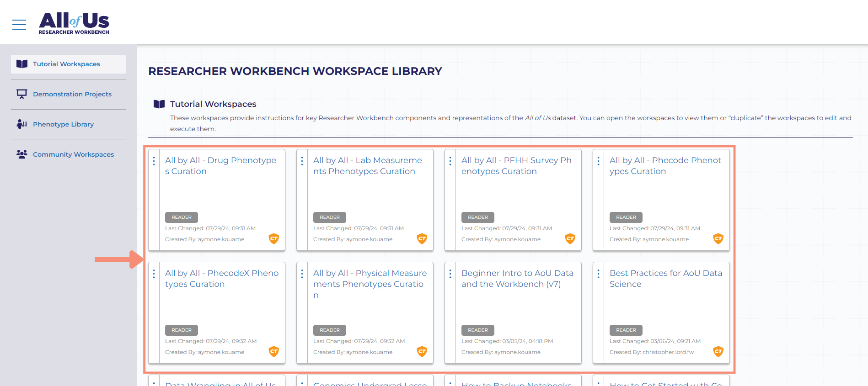Image resolution: width=868 pixels, height=386 pixels.
Task: Open kebab menu on Best Practices for AoU card
Action: click(599, 274)
